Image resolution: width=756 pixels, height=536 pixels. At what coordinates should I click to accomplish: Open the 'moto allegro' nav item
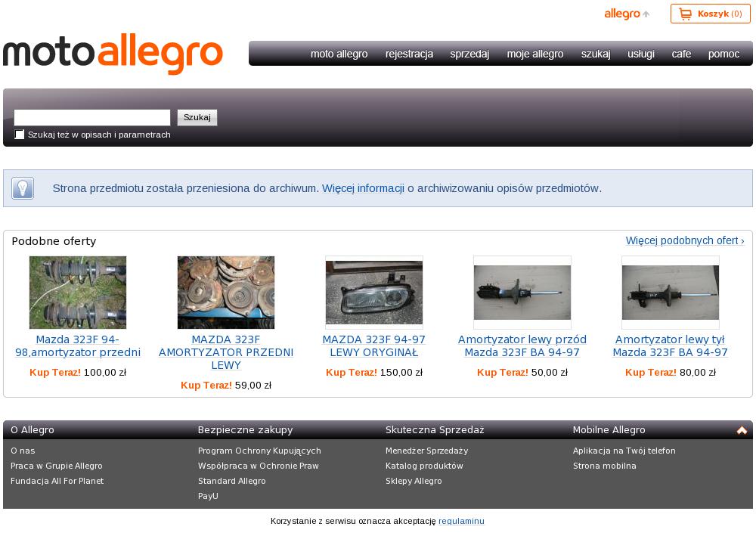(x=339, y=54)
